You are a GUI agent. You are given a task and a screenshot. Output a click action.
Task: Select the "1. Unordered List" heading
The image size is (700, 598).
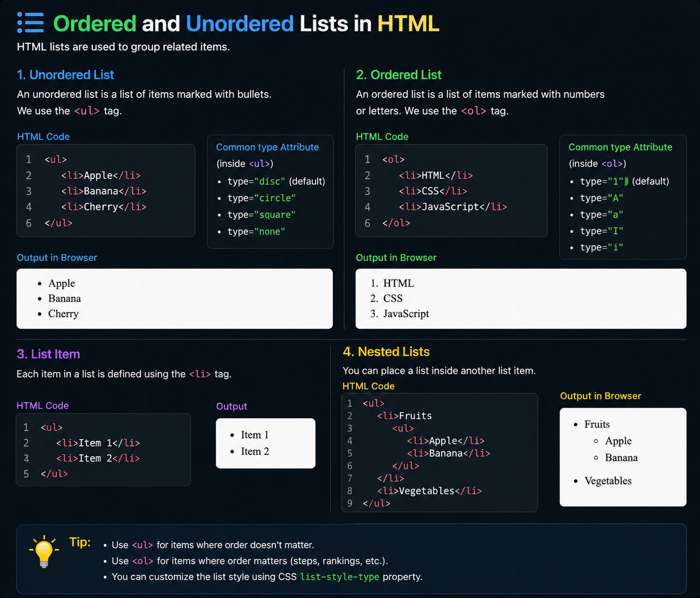(x=66, y=75)
